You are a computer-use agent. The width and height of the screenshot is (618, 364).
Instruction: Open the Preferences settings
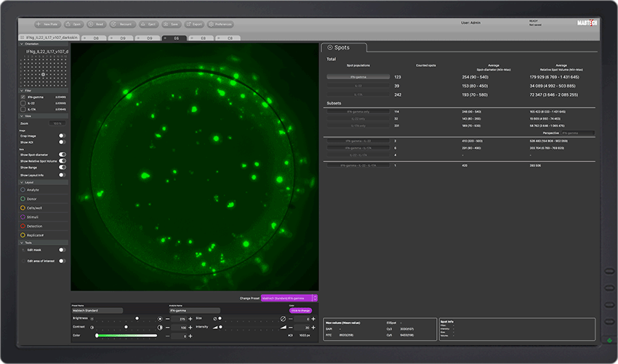click(221, 24)
